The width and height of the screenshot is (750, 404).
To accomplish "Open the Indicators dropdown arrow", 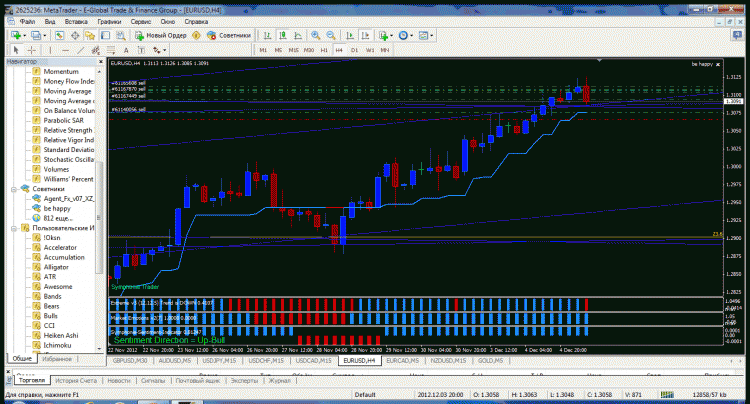I will coord(391,36).
